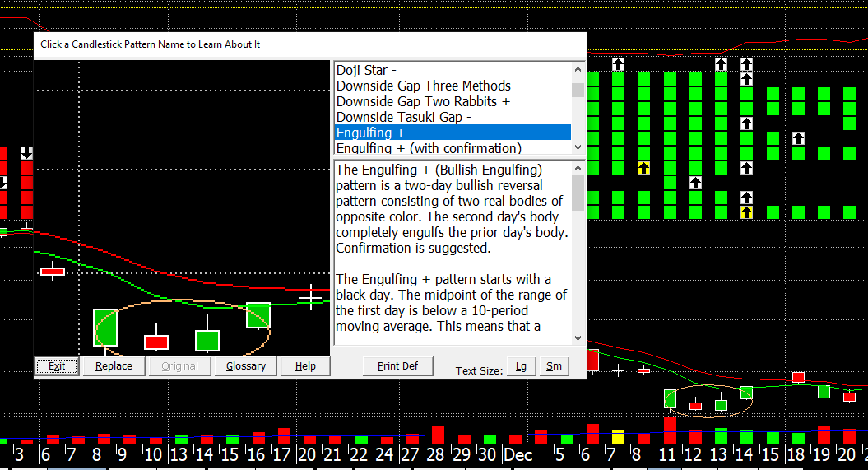Click the pattern list scrollbar thumb
This screenshot has width=868, height=470.
pyautogui.click(x=578, y=90)
